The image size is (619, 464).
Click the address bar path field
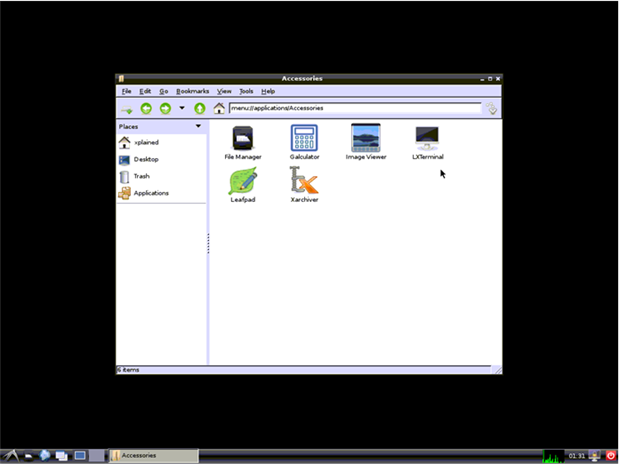point(355,108)
